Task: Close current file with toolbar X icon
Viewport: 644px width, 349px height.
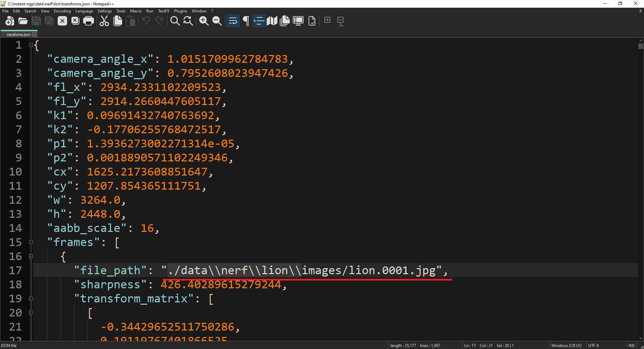Action: coord(62,21)
